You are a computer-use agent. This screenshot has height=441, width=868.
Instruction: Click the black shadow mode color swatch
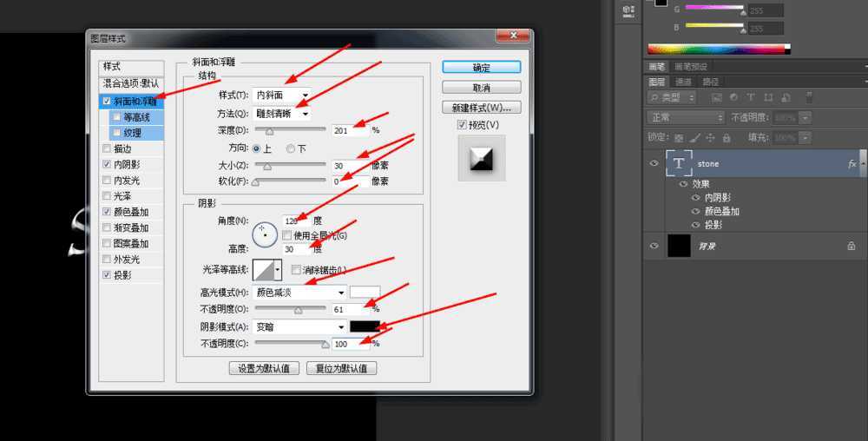[365, 327]
